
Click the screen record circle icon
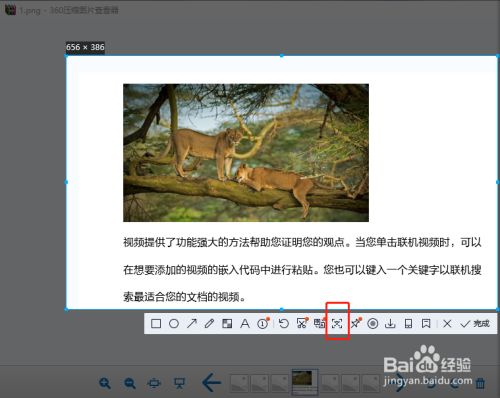click(373, 324)
